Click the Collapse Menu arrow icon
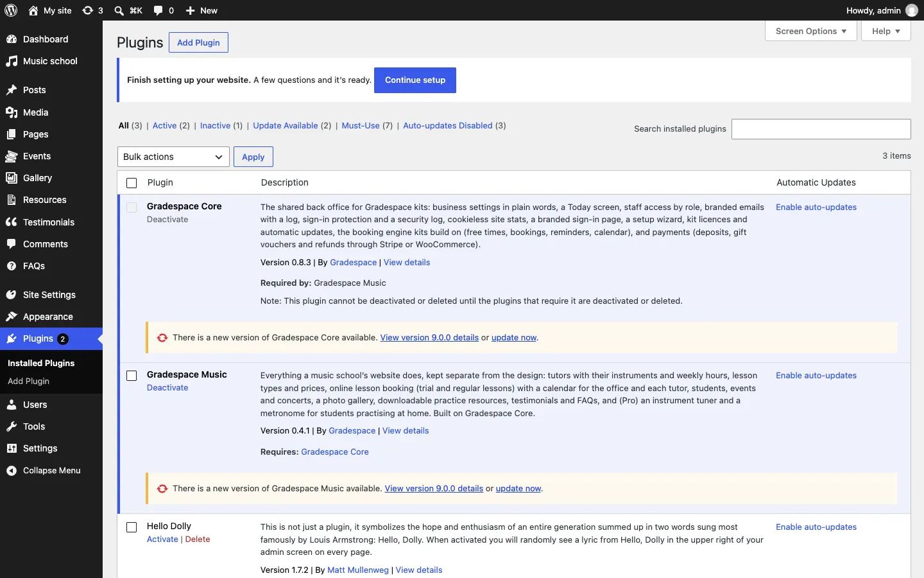924x578 pixels. (x=12, y=471)
